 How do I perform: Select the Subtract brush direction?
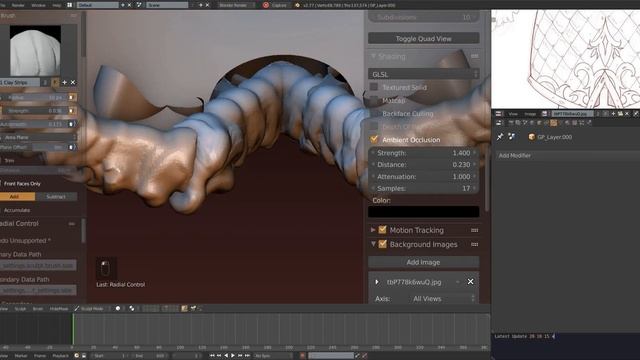[56, 197]
